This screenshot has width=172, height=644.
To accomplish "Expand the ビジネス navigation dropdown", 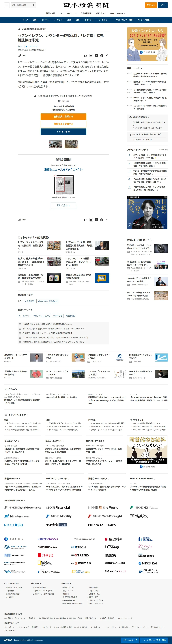I will [x=46, y=20].
